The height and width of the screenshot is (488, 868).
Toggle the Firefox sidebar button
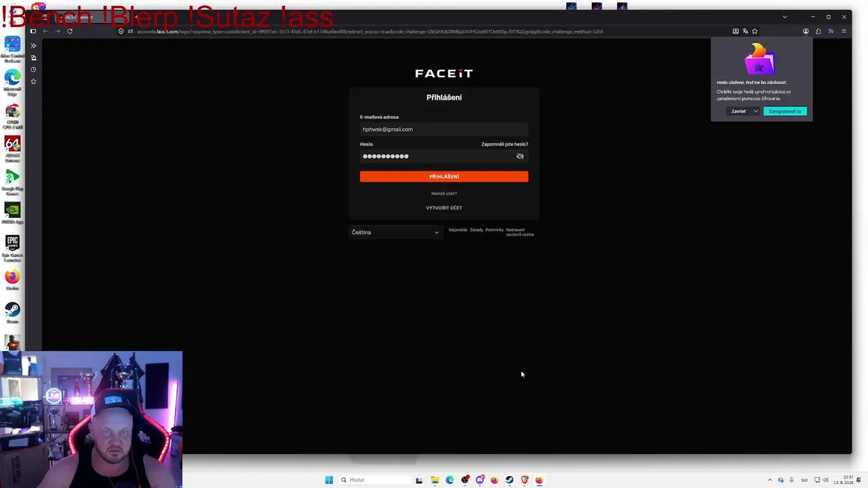point(33,31)
